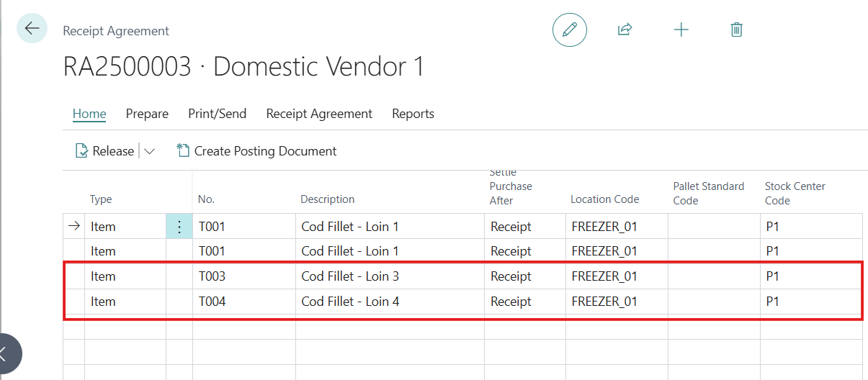Open the Reports tab
The image size is (868, 380).
tap(413, 114)
